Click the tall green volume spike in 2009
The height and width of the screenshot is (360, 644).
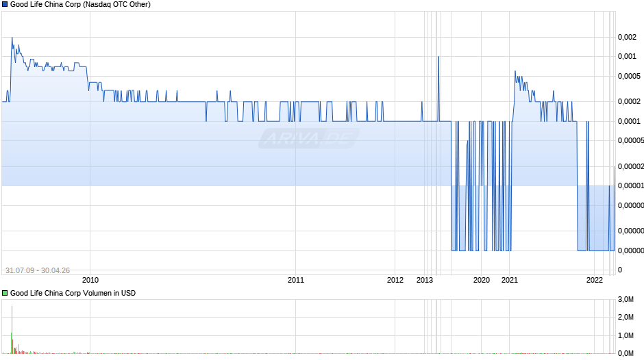[x=12, y=330]
